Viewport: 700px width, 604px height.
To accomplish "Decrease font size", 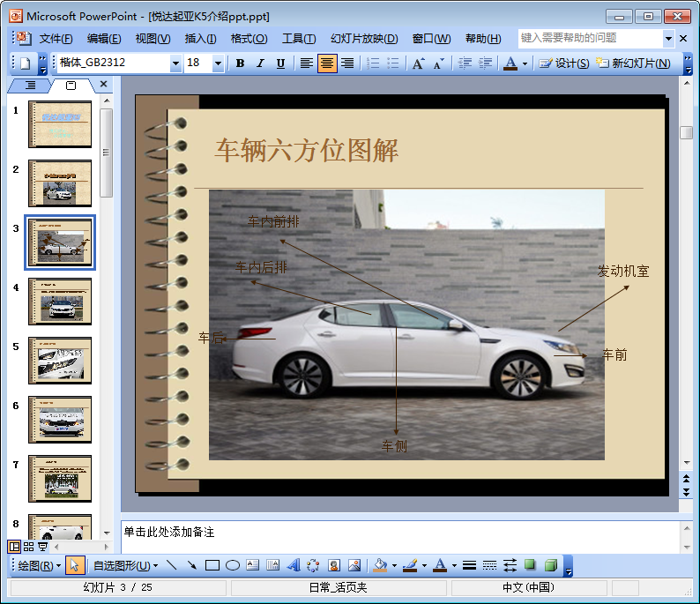I will pos(438,63).
